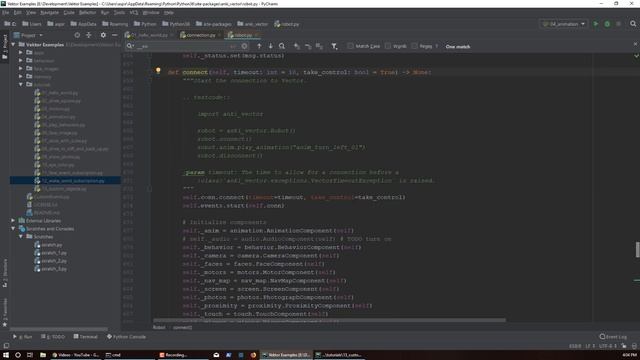Open the VCS menu

(x=134, y=13)
